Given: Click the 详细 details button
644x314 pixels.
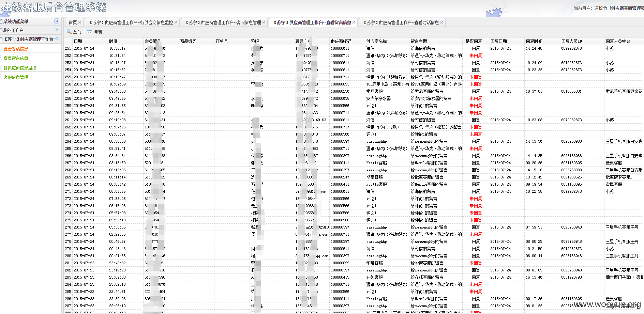Looking at the screenshot, I should (x=94, y=32).
